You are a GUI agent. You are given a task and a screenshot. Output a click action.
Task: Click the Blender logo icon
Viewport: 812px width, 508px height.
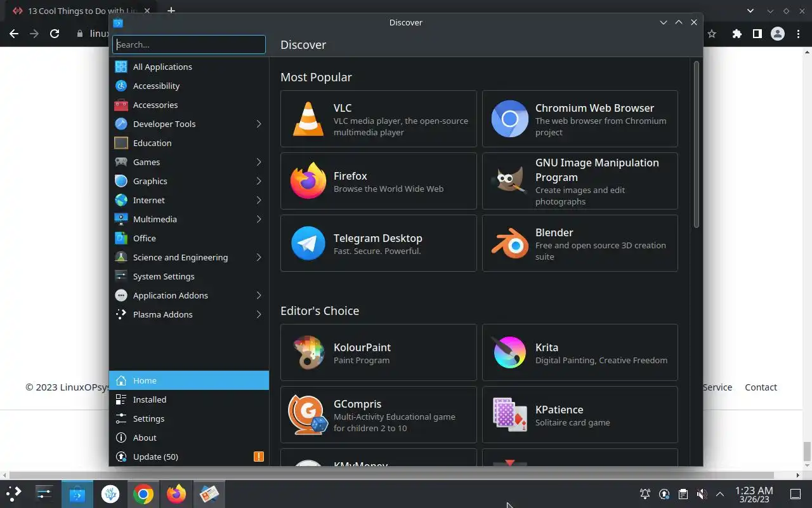509,243
